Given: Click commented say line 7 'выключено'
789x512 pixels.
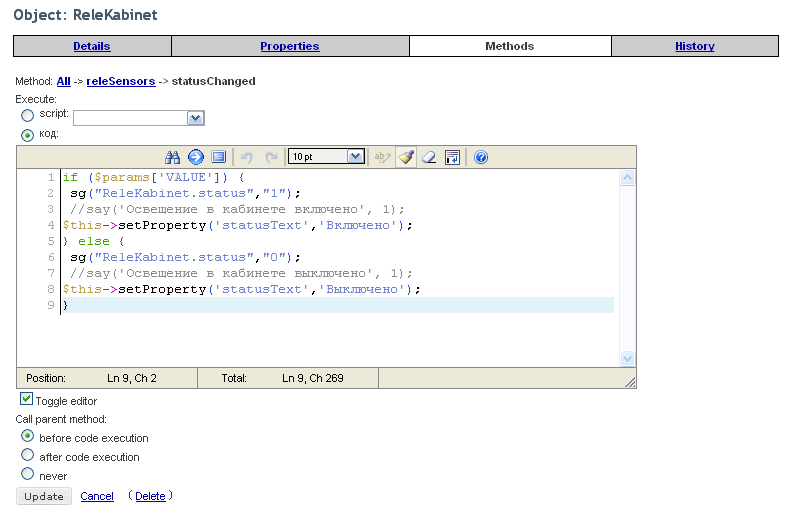Looking at the screenshot, I should (241, 274).
